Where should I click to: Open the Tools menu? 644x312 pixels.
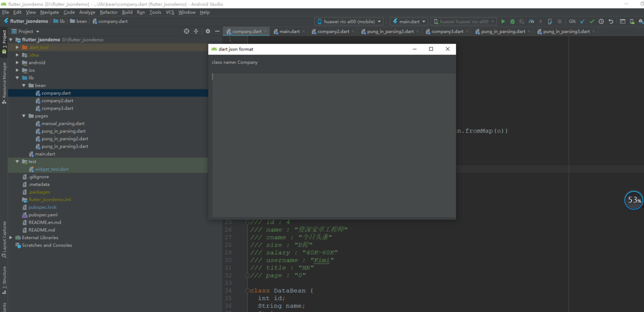155,12
